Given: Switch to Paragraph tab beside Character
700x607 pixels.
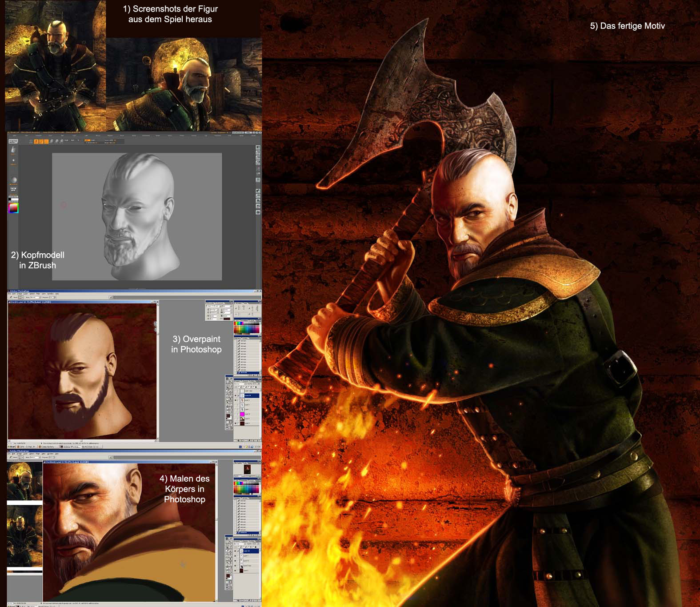Looking at the screenshot, I should 220,303.
